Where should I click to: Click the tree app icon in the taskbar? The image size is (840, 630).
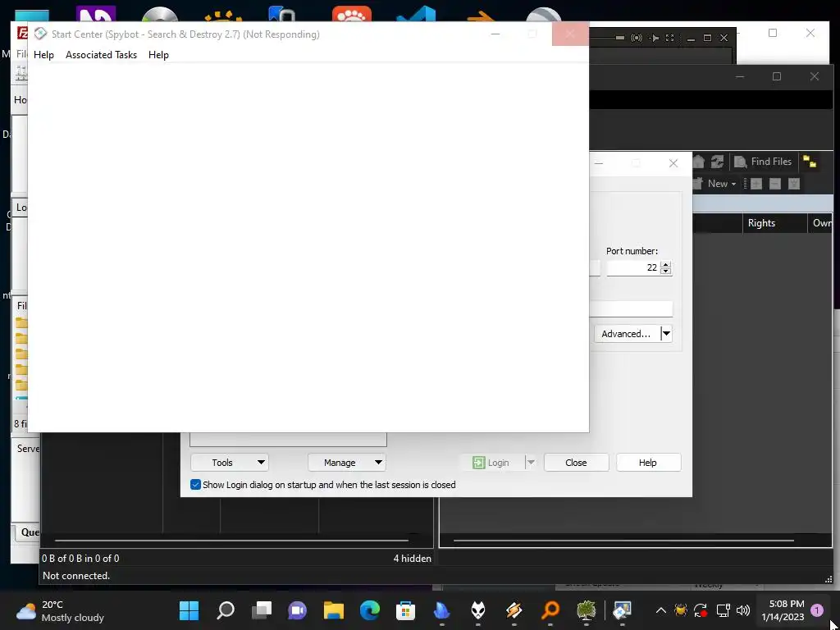point(586,610)
